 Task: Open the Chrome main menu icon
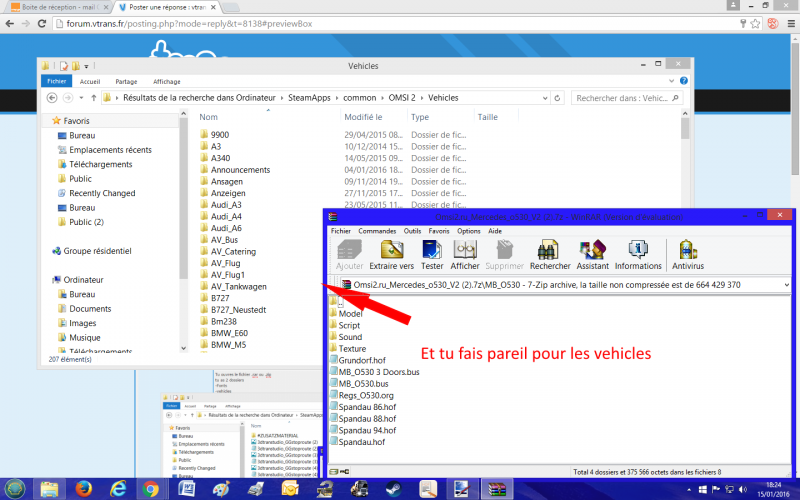(791, 23)
